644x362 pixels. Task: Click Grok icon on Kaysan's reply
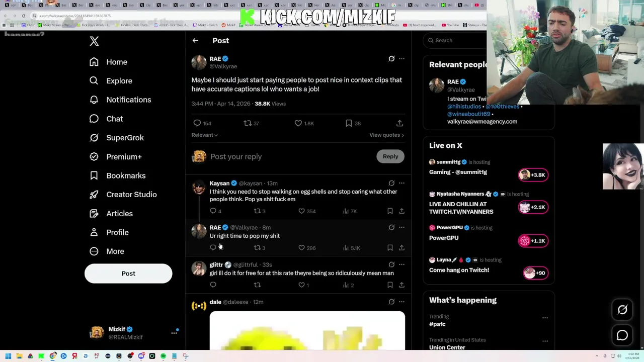click(391, 184)
